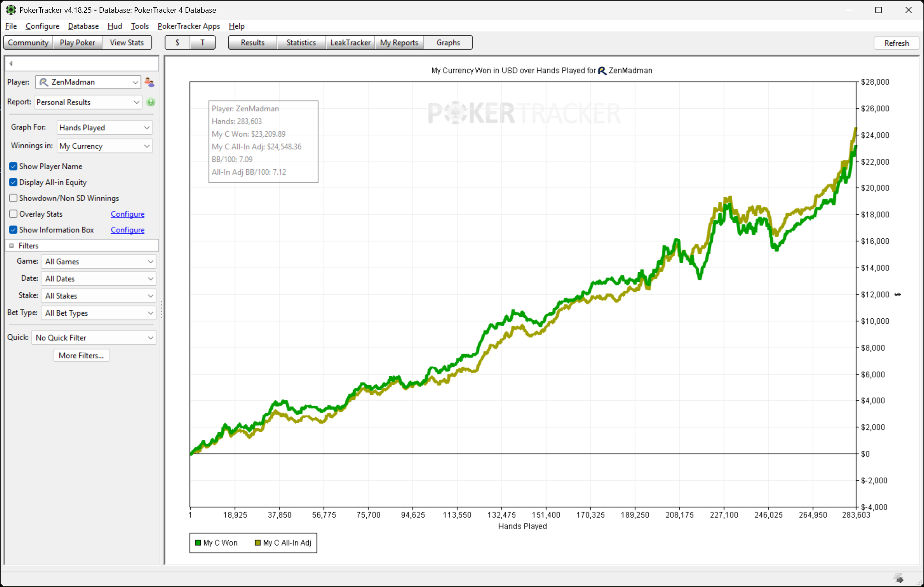Click the 'BB/100: 7.09' text

(232, 160)
